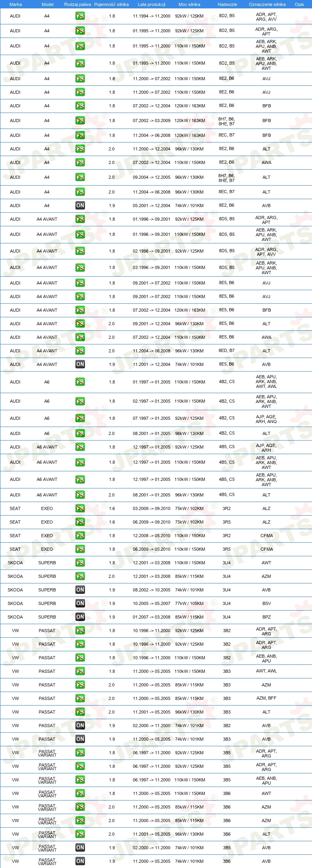312x868 pixels.
Task: Click the Model column header
Action: (x=47, y=4)
